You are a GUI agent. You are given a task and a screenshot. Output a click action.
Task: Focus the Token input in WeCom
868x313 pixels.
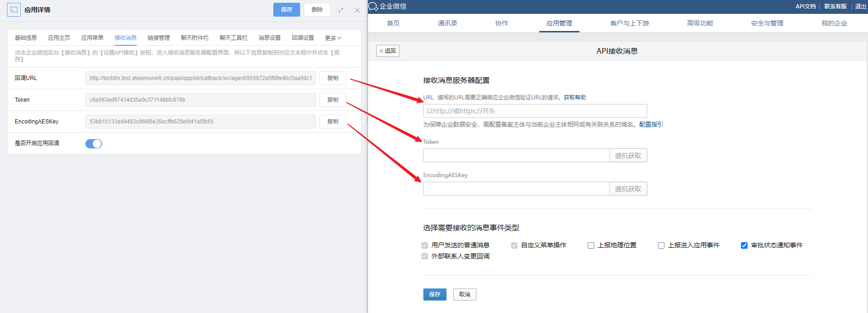click(516, 155)
